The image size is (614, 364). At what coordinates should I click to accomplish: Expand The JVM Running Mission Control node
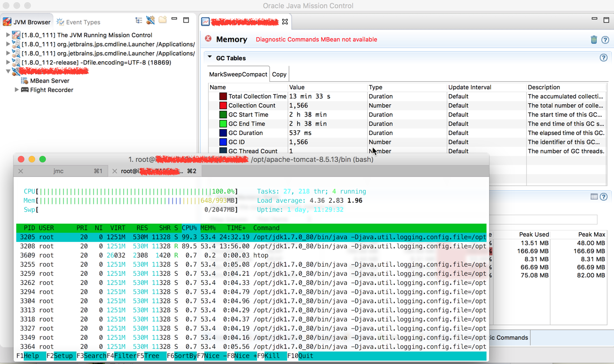click(x=8, y=35)
